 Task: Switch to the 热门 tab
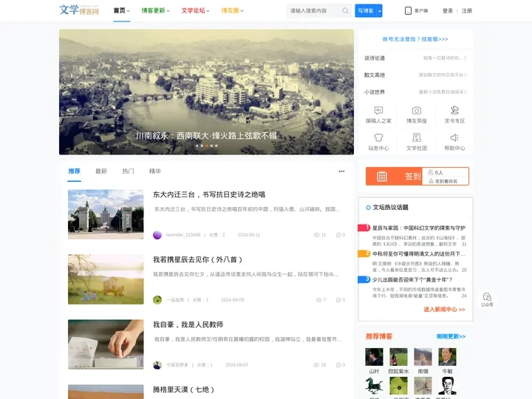128,171
